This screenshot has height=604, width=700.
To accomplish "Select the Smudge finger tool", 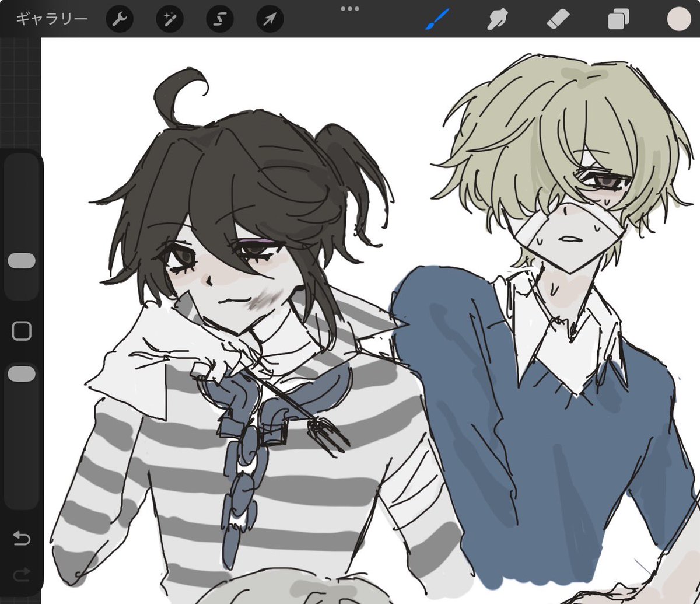I will (x=498, y=20).
